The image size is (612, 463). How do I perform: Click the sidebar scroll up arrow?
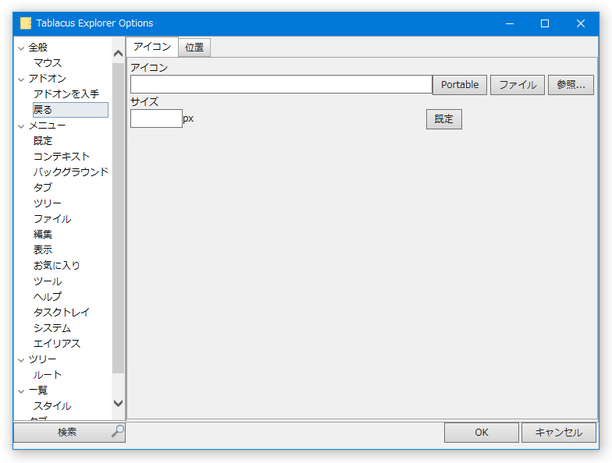118,53
